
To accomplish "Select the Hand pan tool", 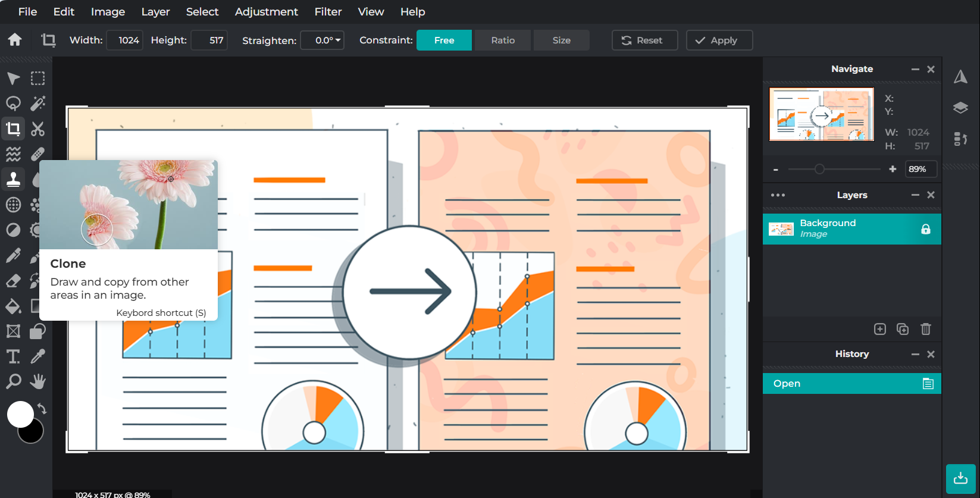I will coord(38,381).
